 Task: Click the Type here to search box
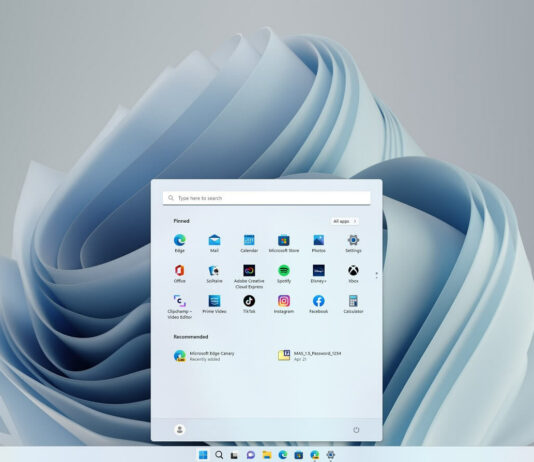tap(266, 198)
